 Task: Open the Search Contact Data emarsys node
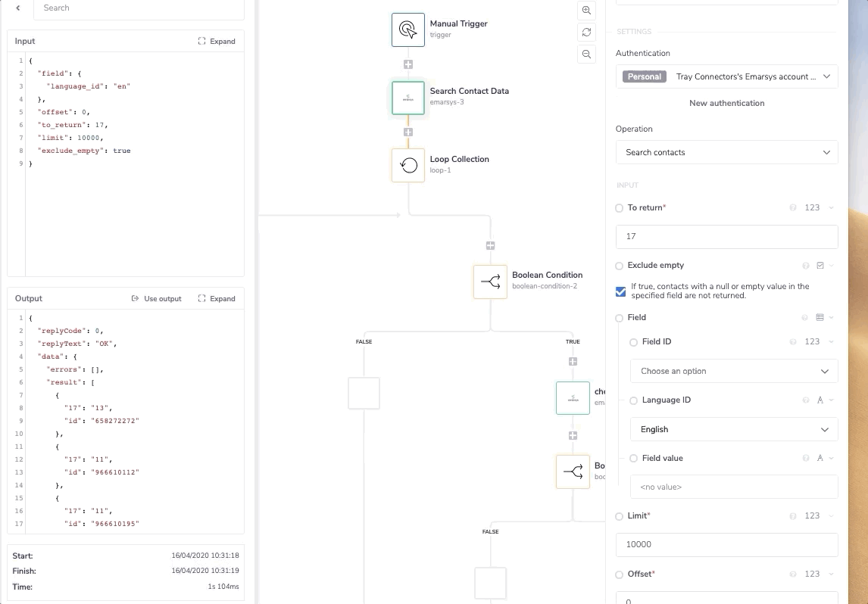coord(408,98)
